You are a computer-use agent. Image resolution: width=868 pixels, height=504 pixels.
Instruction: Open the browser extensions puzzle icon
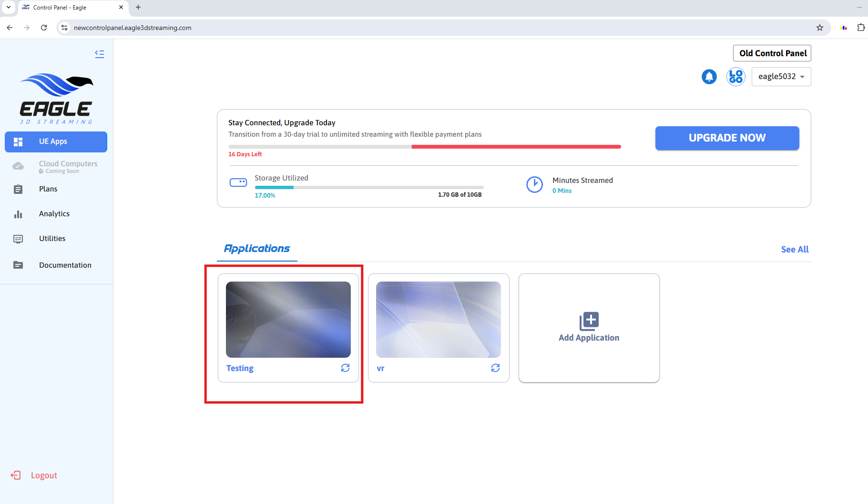coord(860,28)
